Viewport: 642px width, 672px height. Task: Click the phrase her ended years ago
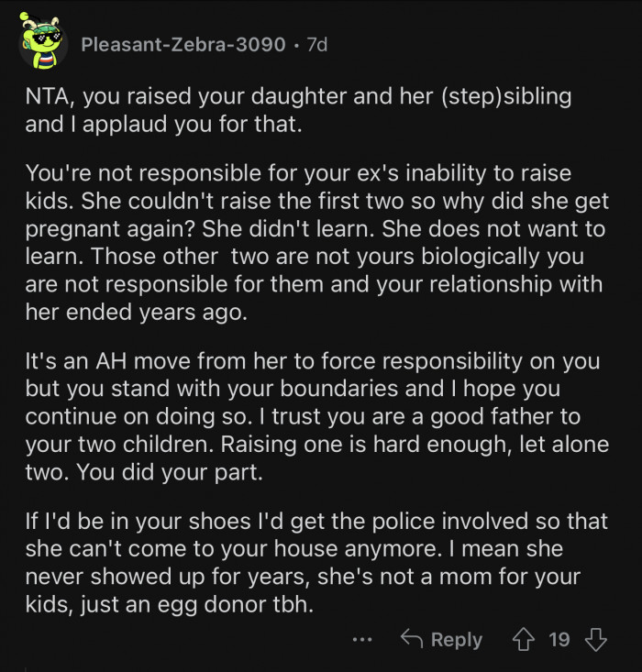(x=137, y=312)
